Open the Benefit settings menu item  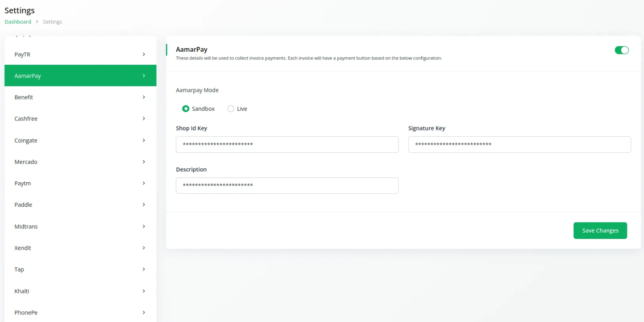tap(80, 97)
